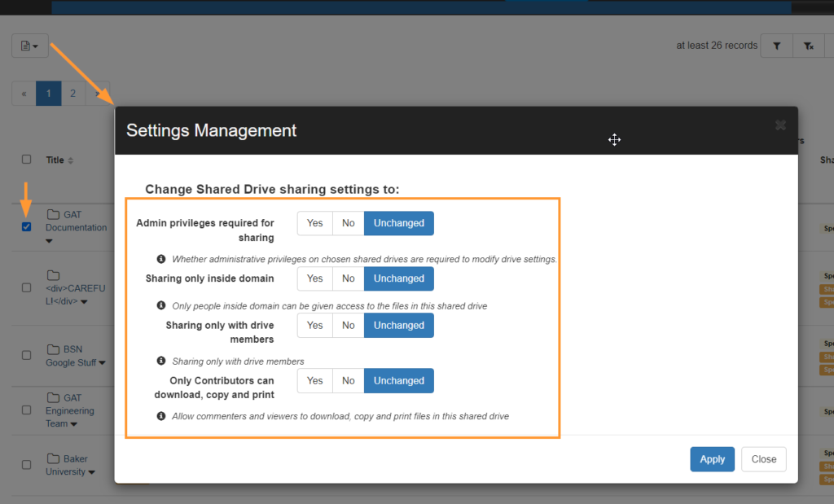Open the filter records funnel icon

click(775, 46)
